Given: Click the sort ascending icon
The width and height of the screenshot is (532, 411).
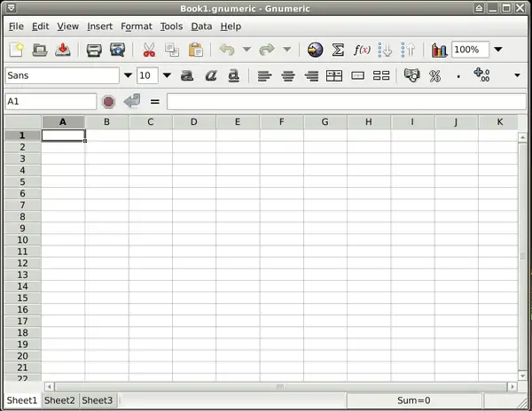Looking at the screenshot, I should pos(385,50).
